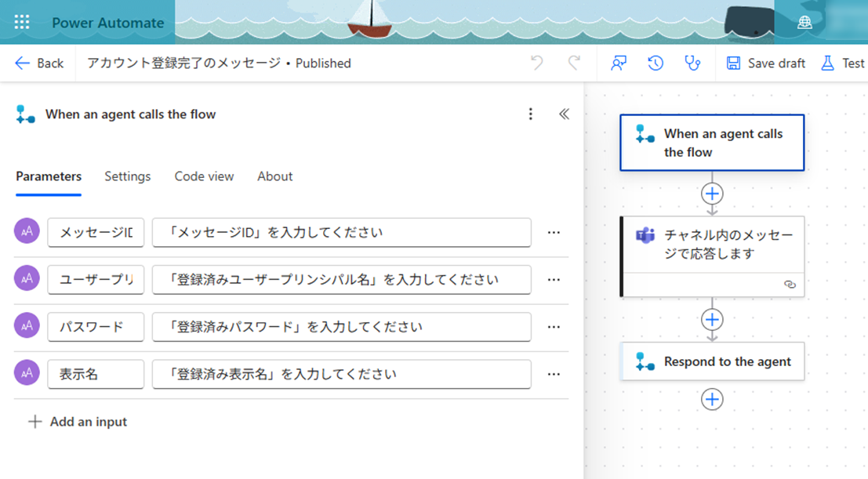The width and height of the screenshot is (868, 479).
Task: Select the Parameters tab
Action: pyautogui.click(x=49, y=176)
